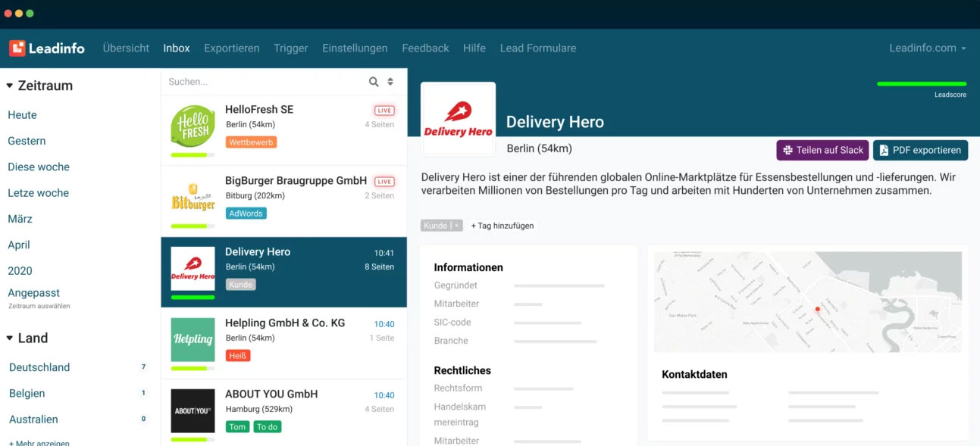
Task: Click the Leadinfo logo in the header
Action: [47, 48]
